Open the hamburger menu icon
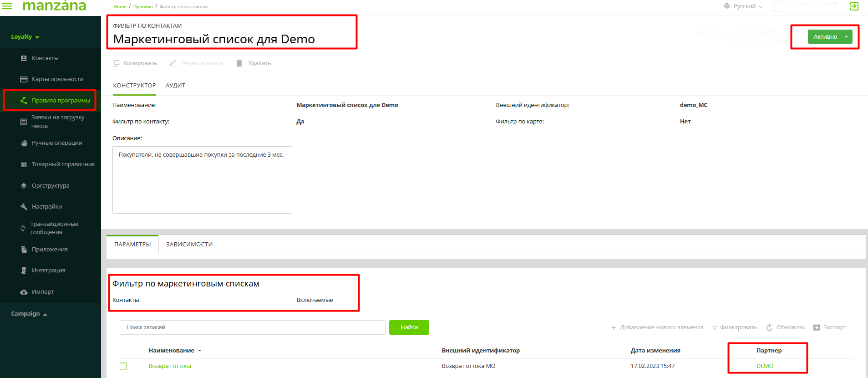Image resolution: width=868 pixels, height=378 pixels. 7,6
